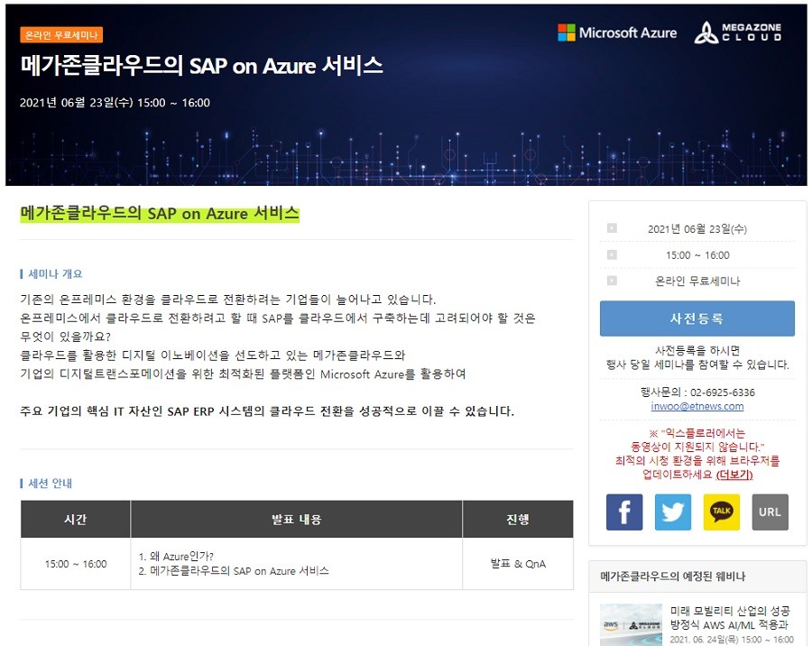Image resolution: width=812 pixels, height=646 pixels.
Task: Click the banner title 메가존클라우드의 SAP on Azure 서비스
Action: click(x=201, y=66)
